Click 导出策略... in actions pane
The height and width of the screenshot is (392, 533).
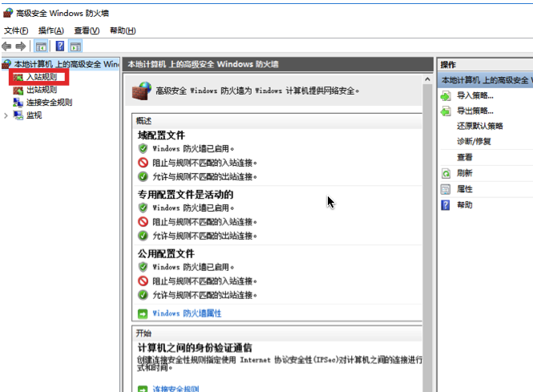pos(474,111)
